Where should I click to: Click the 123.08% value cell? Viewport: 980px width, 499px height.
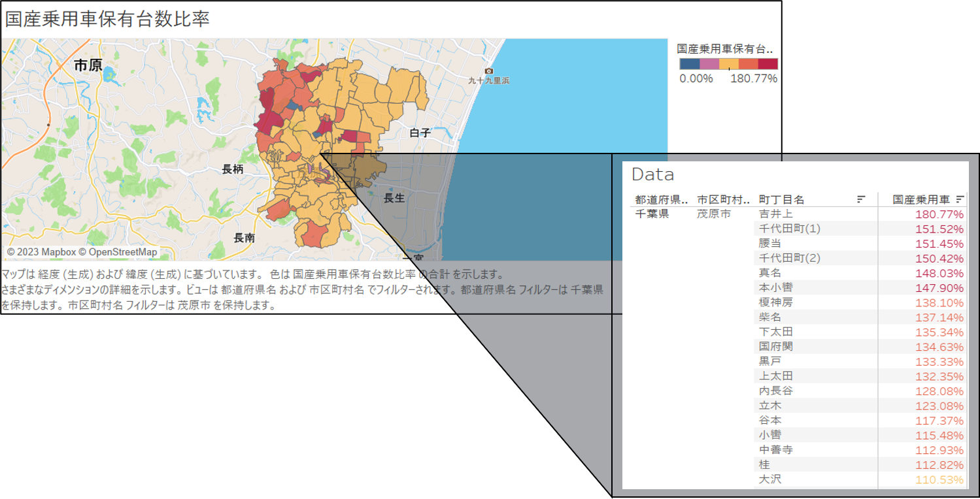[x=939, y=406]
